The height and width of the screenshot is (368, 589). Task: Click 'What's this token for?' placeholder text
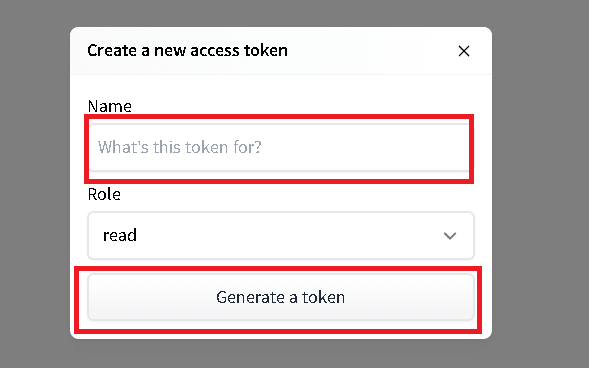[x=180, y=147]
